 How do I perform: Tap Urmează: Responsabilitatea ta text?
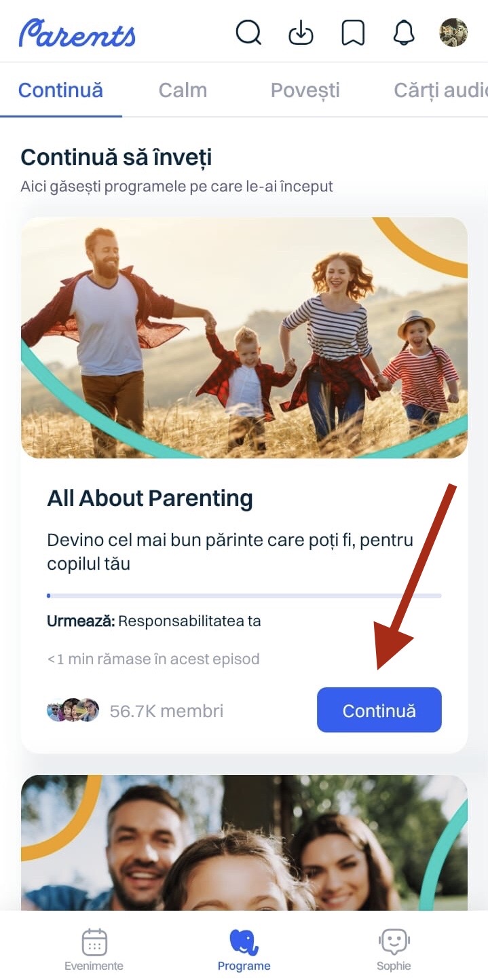pyautogui.click(x=154, y=621)
